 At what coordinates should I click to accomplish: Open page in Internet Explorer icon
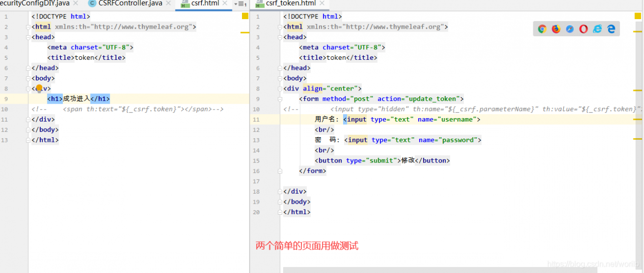pyautogui.click(x=597, y=29)
